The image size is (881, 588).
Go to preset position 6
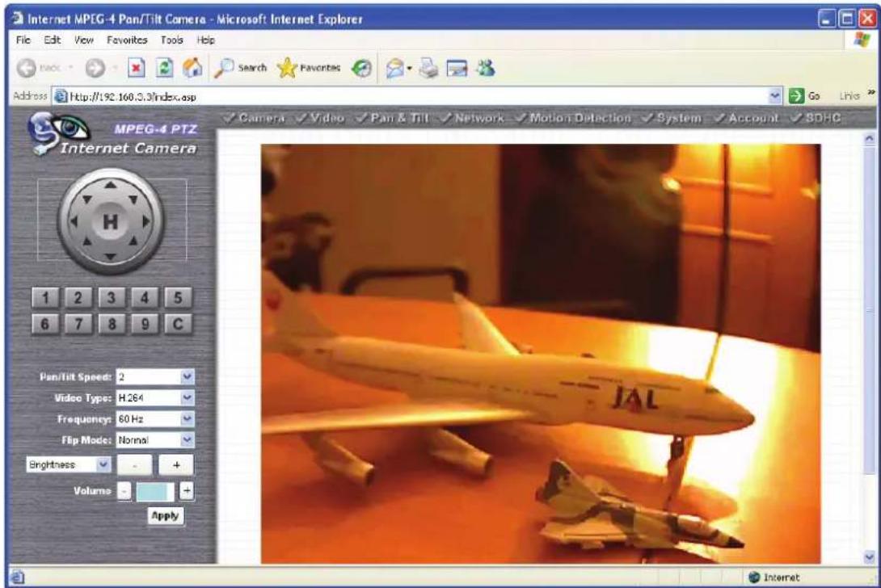click(x=45, y=324)
